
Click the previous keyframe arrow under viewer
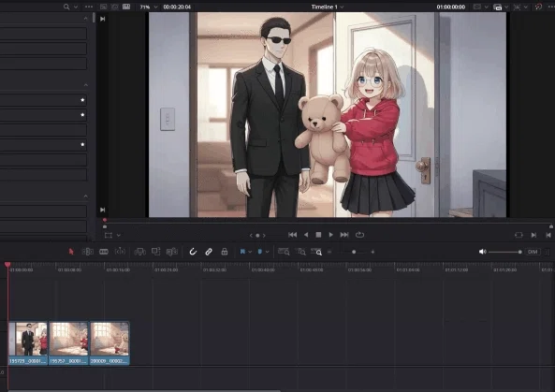[x=251, y=235]
